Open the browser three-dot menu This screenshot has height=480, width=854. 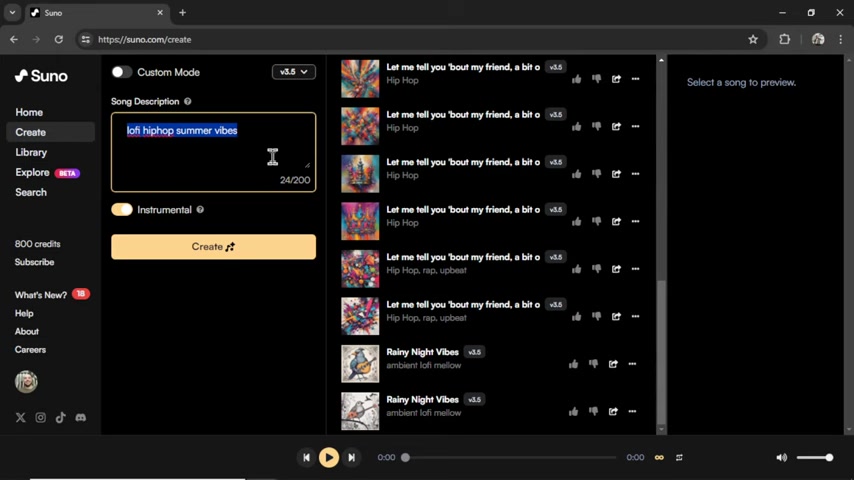tap(841, 39)
